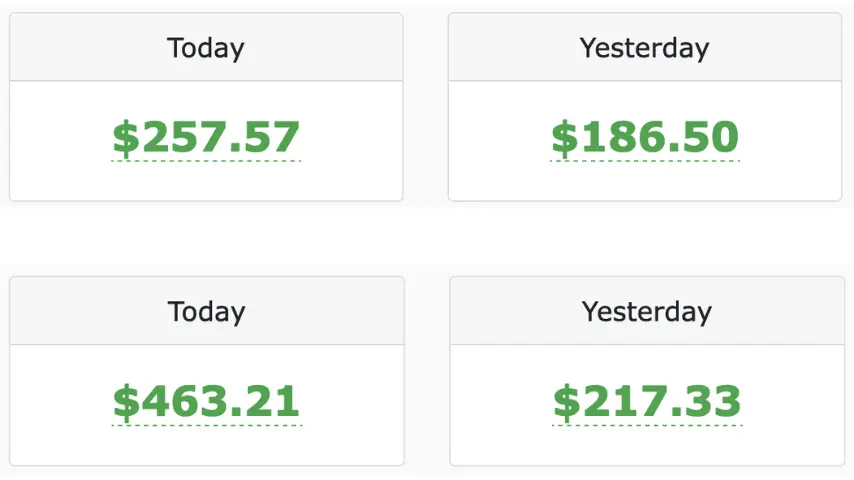Open the $463.21 earnings figure
The width and height of the screenshot is (854, 480).
(206, 401)
